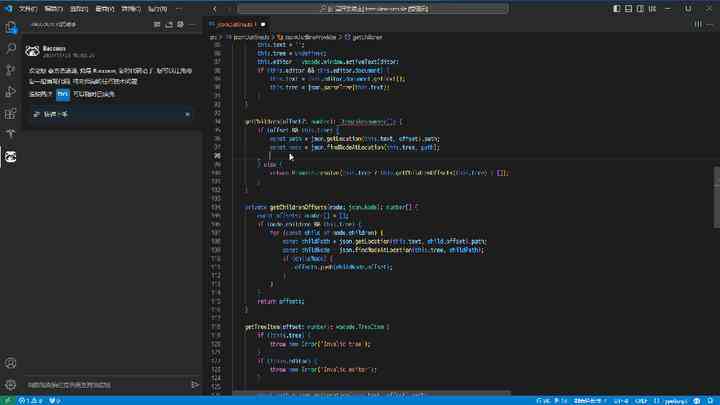Open the file name breadcrumb segment

coord(247,37)
